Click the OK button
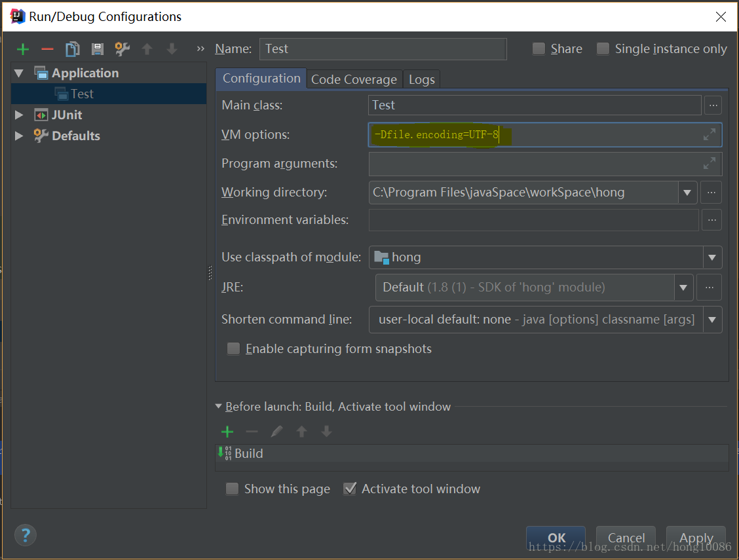Image resolution: width=739 pixels, height=560 pixels. point(556,538)
